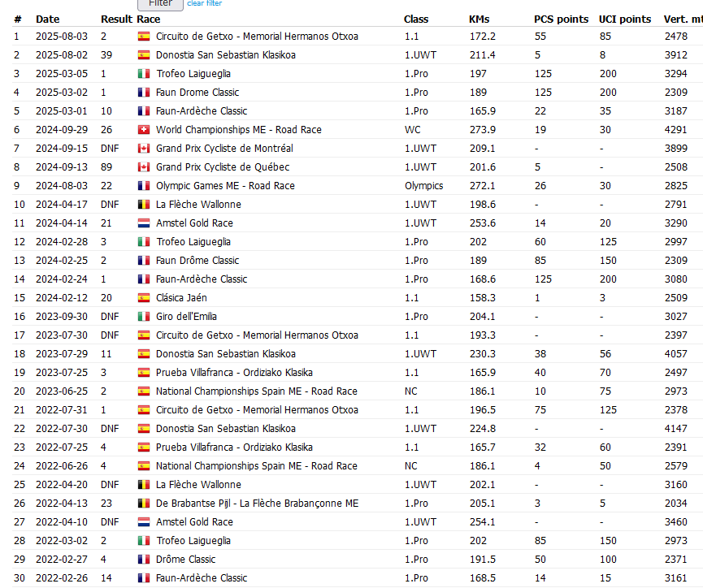Click the WC class cell

pos(413,129)
